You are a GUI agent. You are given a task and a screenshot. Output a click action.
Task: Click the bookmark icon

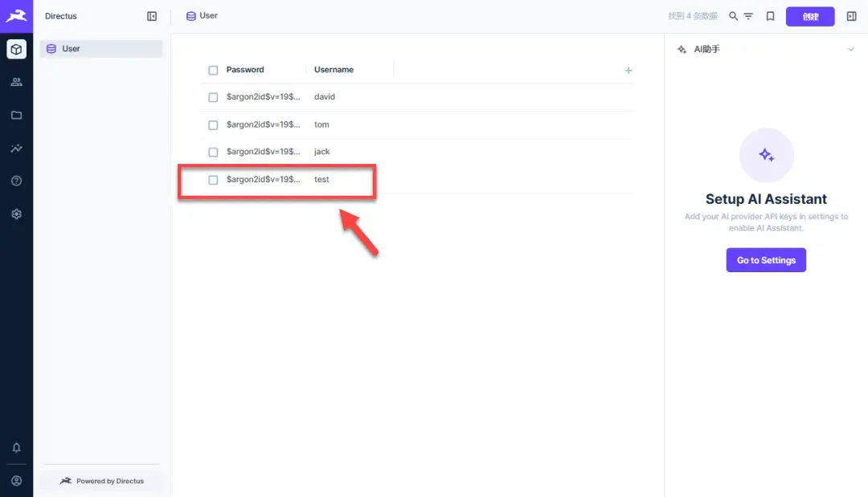[x=770, y=16]
